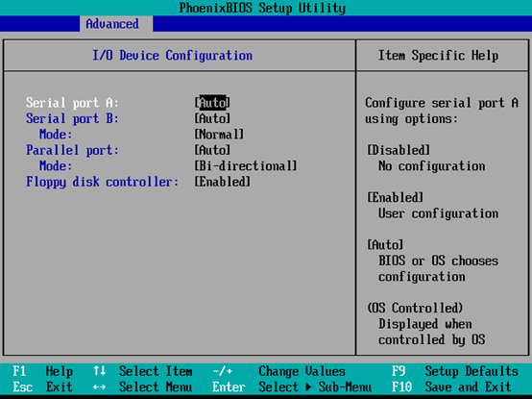Click the Item Specific Help heading
532x399 pixels.
point(438,56)
